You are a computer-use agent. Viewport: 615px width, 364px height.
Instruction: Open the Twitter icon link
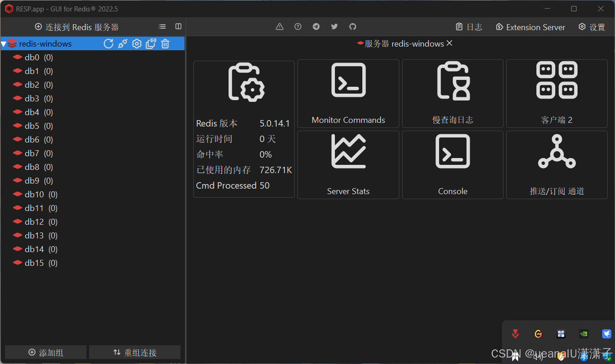click(334, 27)
